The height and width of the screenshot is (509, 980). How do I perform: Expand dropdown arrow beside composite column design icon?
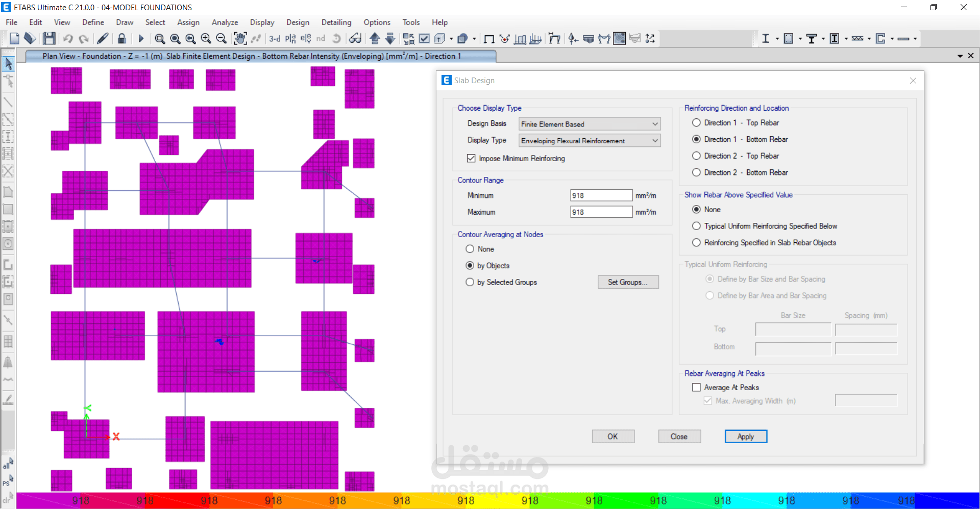(x=846, y=38)
